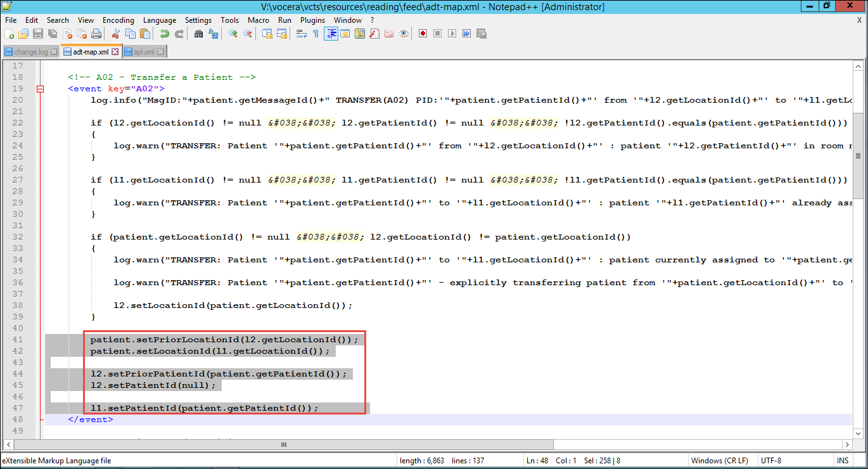868x469 pixels.
Task: Click Windows (CR LF) in status bar
Action: point(719,461)
